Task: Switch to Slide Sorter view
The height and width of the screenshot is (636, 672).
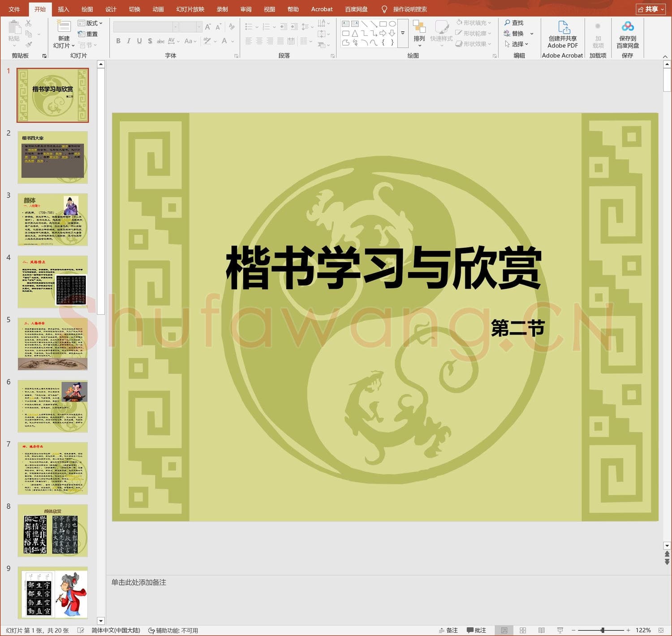Action: (x=523, y=630)
